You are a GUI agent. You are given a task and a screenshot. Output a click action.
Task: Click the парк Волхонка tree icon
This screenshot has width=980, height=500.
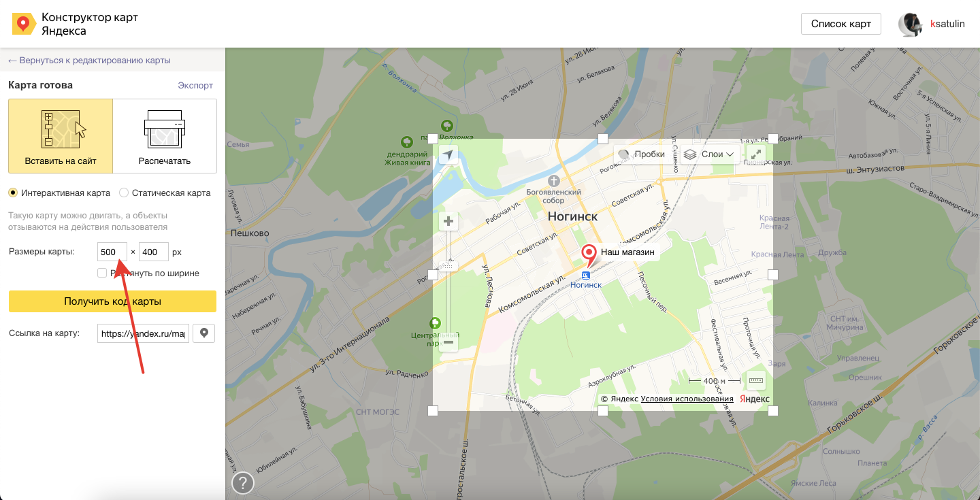447,126
